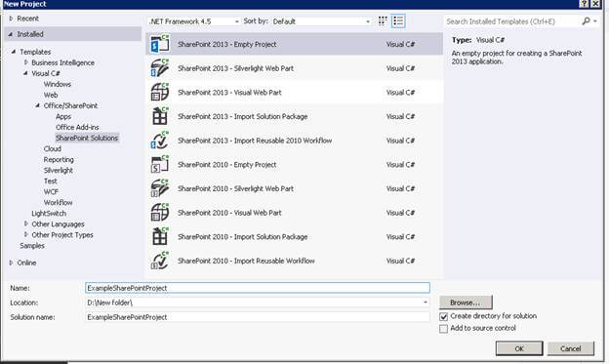Enable Add to source control

pyautogui.click(x=443, y=329)
